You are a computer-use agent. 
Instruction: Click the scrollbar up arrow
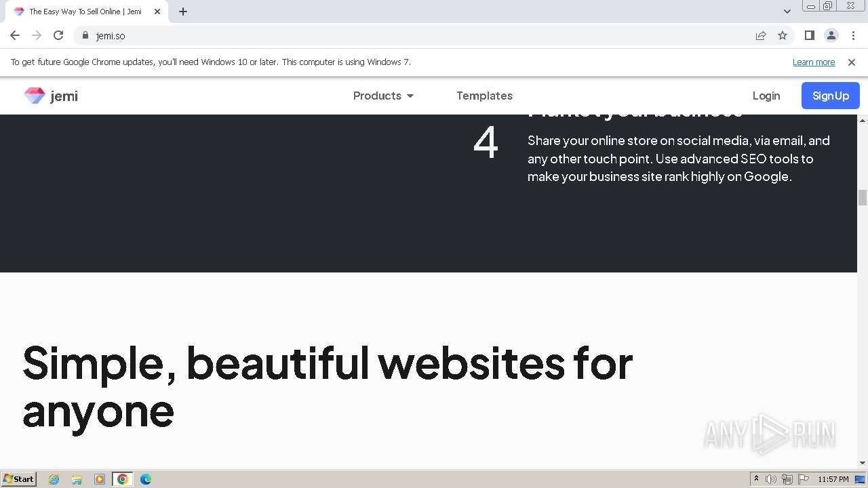click(863, 120)
